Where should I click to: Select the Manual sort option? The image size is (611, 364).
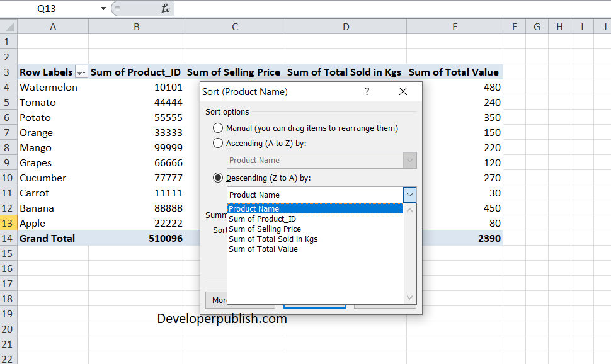coord(217,127)
